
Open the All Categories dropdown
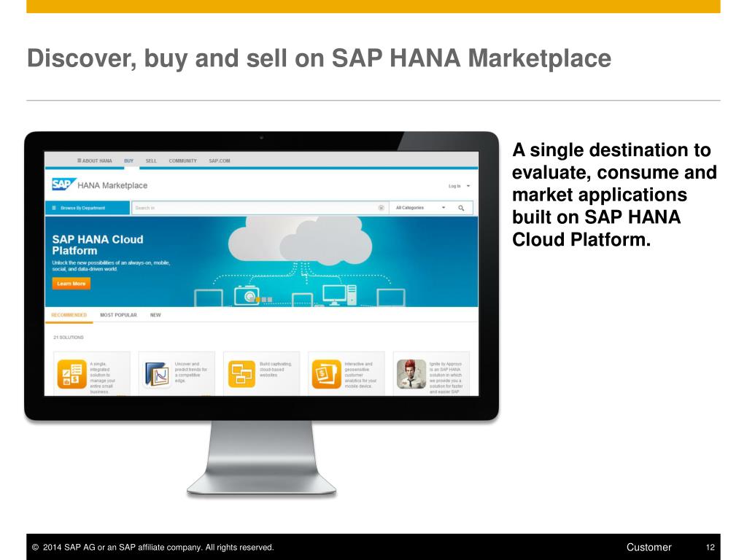click(x=420, y=208)
